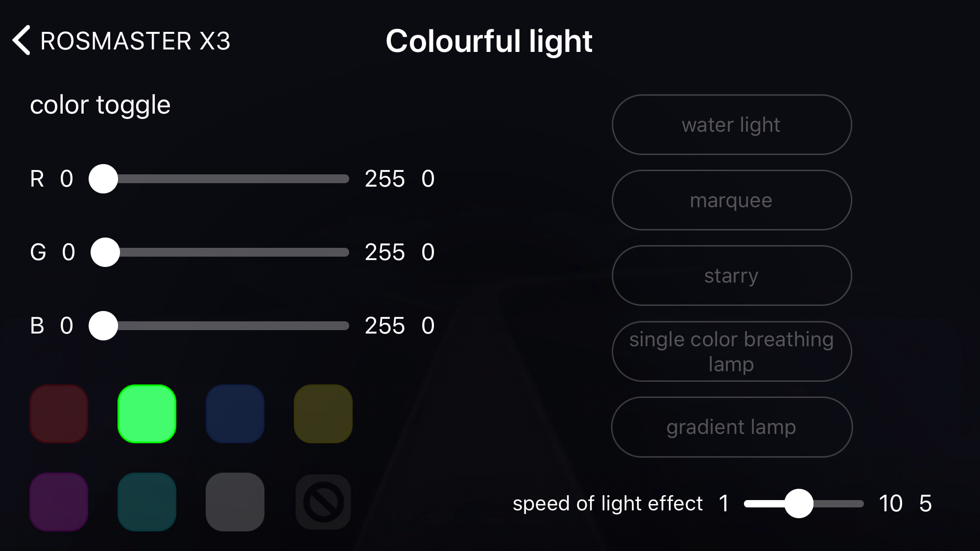Viewport: 980px width, 551px height.
Task: Start the marquee light effect
Action: pyautogui.click(x=732, y=200)
